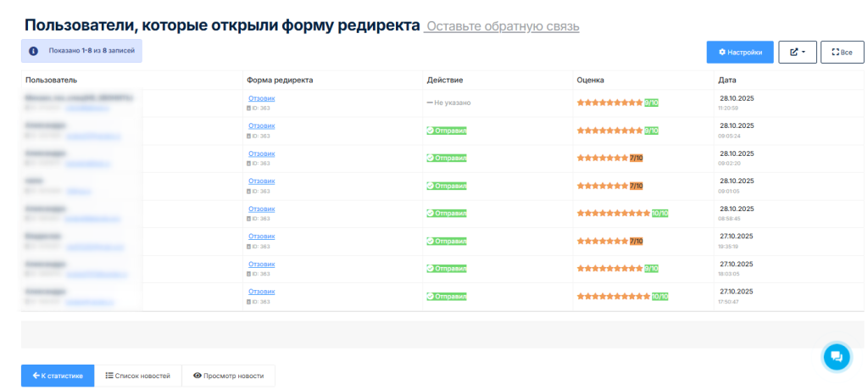Go back via К статистике button
Viewport: 868px width, 390px height.
click(58, 376)
